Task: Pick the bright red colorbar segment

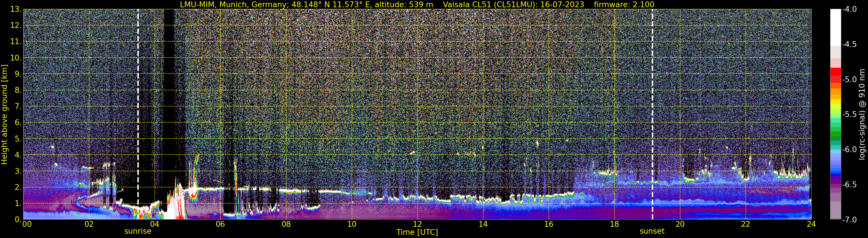Action: coord(835,71)
